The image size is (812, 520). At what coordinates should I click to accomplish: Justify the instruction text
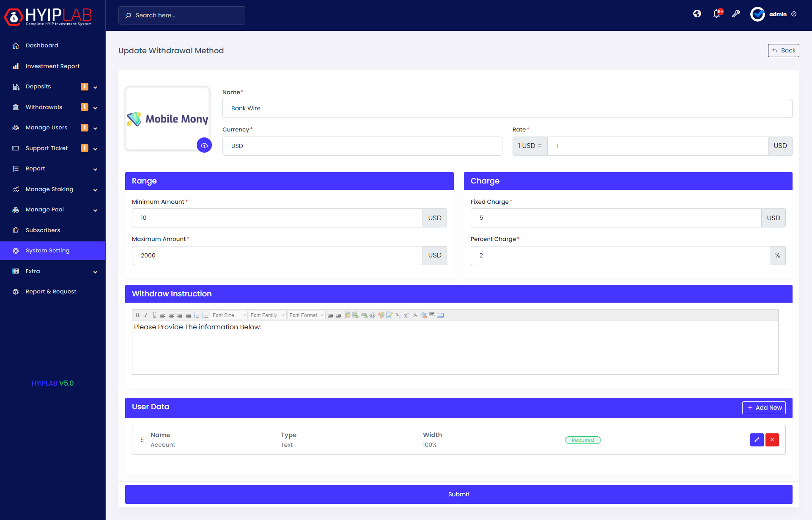click(188, 315)
